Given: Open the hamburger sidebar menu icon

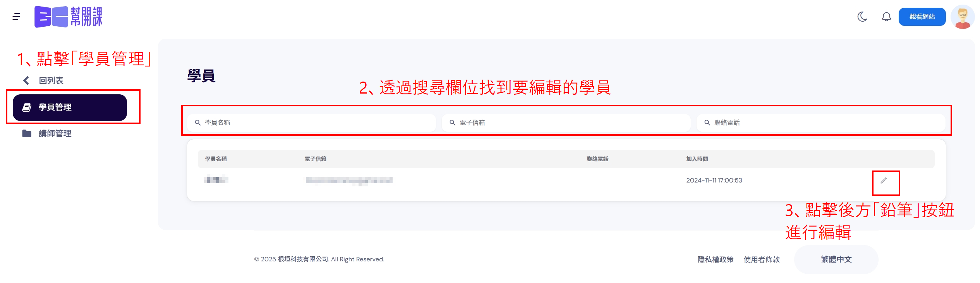Looking at the screenshot, I should click(x=16, y=17).
